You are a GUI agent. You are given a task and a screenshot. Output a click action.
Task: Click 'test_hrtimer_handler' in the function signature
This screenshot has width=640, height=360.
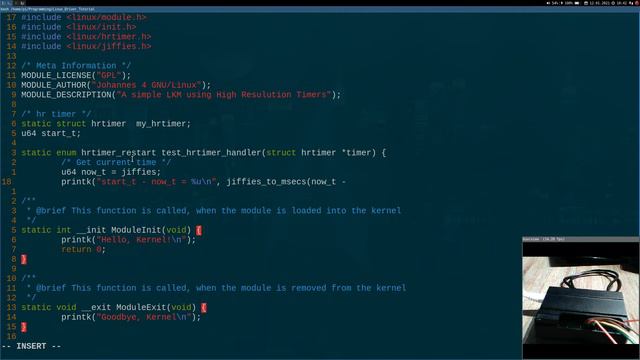[x=211, y=153]
